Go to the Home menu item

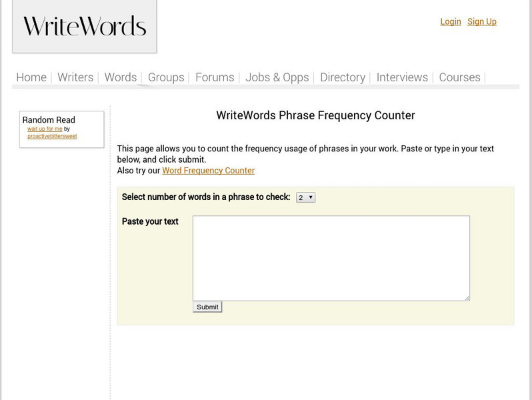point(31,77)
